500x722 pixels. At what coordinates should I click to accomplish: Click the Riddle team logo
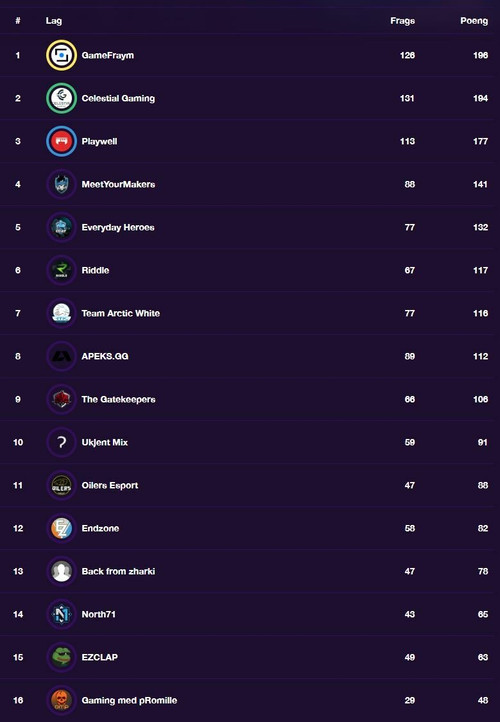(x=61, y=270)
